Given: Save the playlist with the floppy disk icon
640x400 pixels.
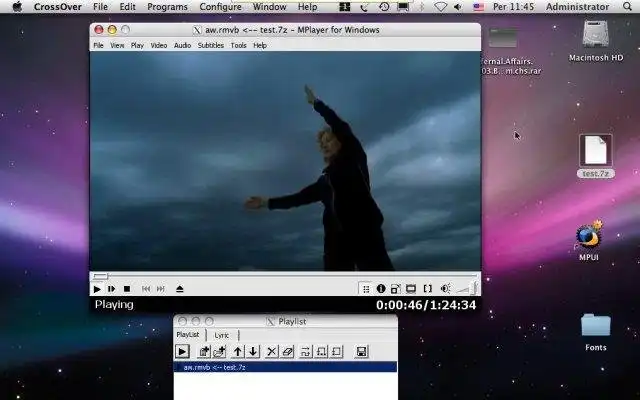Looking at the screenshot, I should (x=361, y=351).
